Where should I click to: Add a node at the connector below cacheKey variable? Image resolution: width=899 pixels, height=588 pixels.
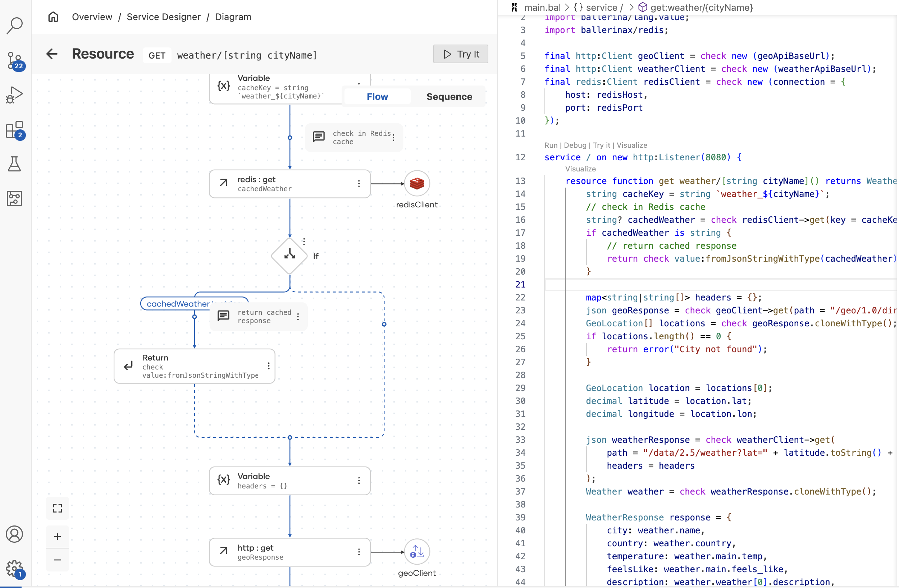(290, 137)
